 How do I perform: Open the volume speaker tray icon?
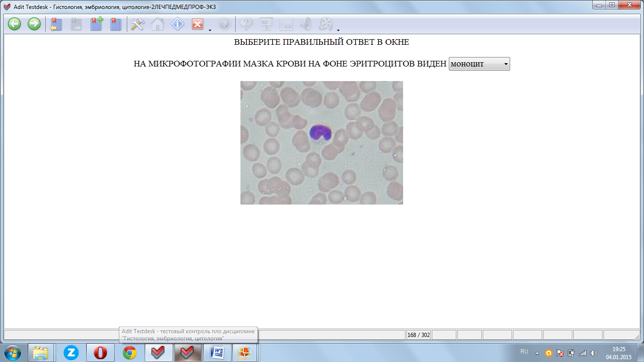[x=594, y=353]
